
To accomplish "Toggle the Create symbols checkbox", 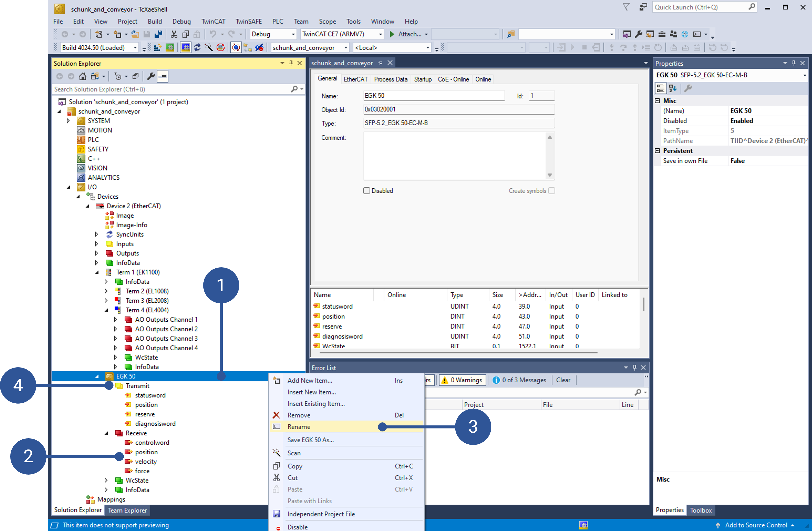I will [551, 191].
